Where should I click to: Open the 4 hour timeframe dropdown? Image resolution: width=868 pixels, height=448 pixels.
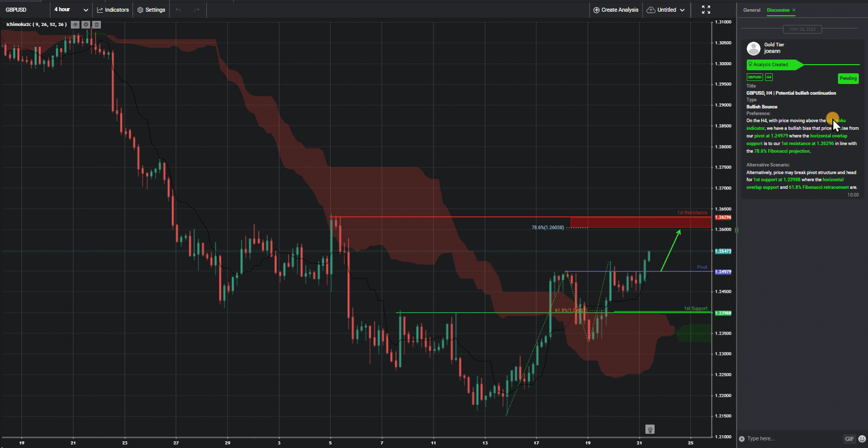tap(71, 10)
